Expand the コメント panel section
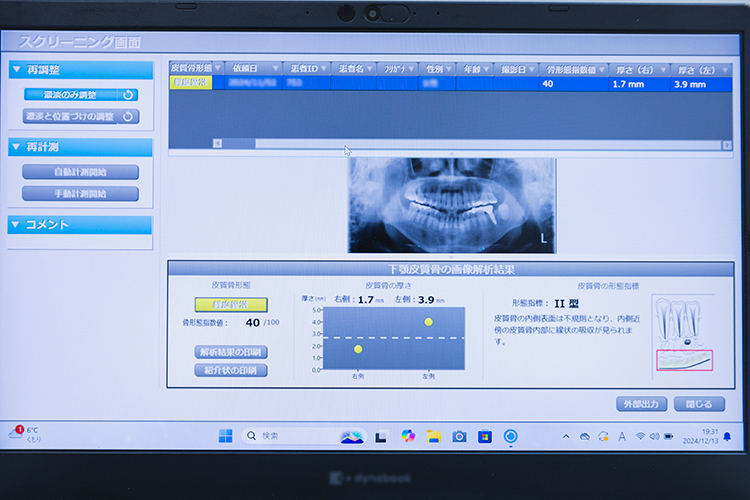This screenshot has width=750, height=500. (16, 225)
